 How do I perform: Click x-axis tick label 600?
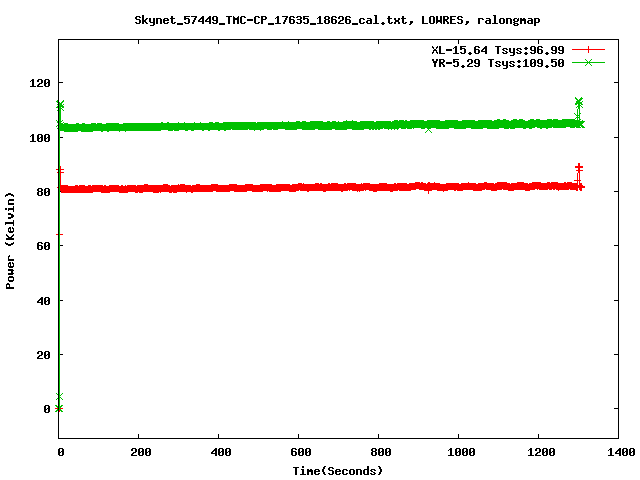click(301, 452)
